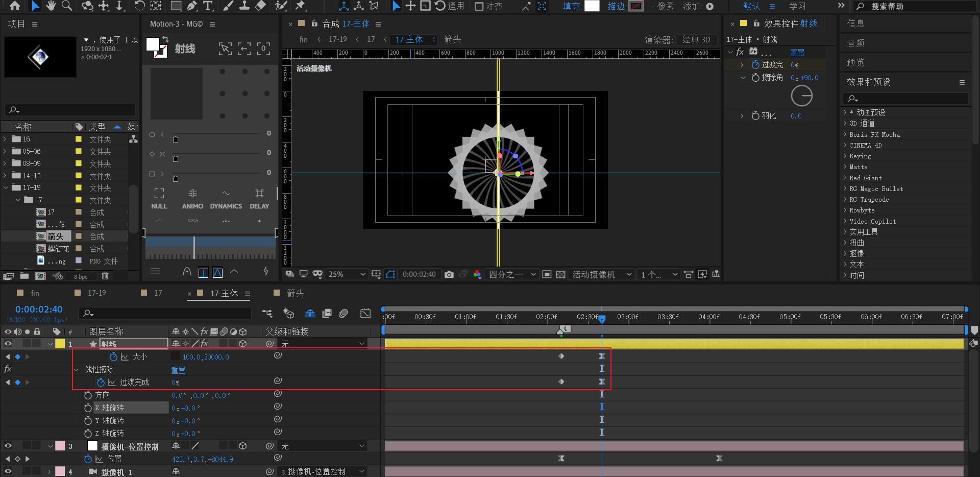Click the snapshot camera icon in viewer
This screenshot has width=980, height=477.
click(x=449, y=274)
